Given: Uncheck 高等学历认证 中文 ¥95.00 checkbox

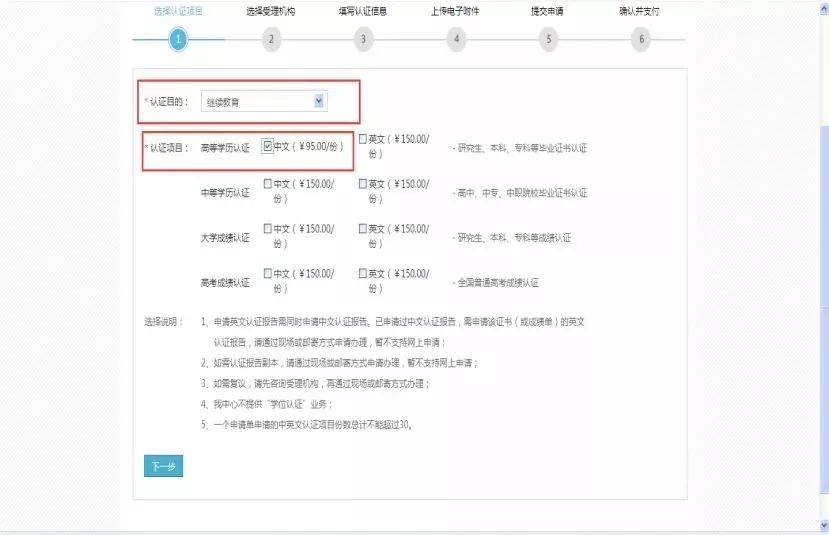Looking at the screenshot, I should click(x=268, y=146).
